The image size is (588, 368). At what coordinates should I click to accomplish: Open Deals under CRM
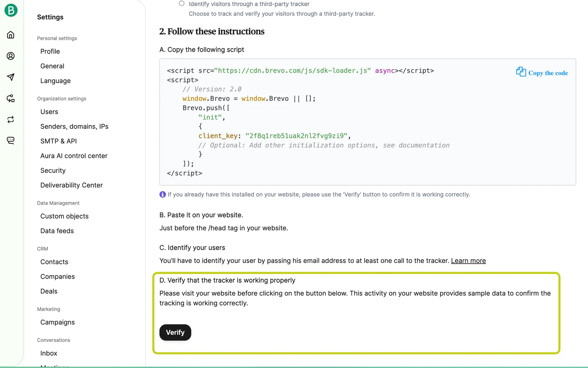49,291
